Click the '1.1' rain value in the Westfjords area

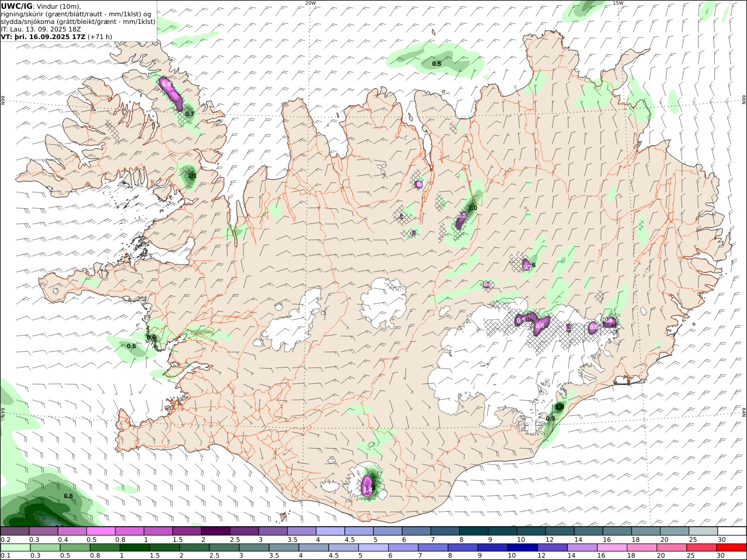(192, 176)
